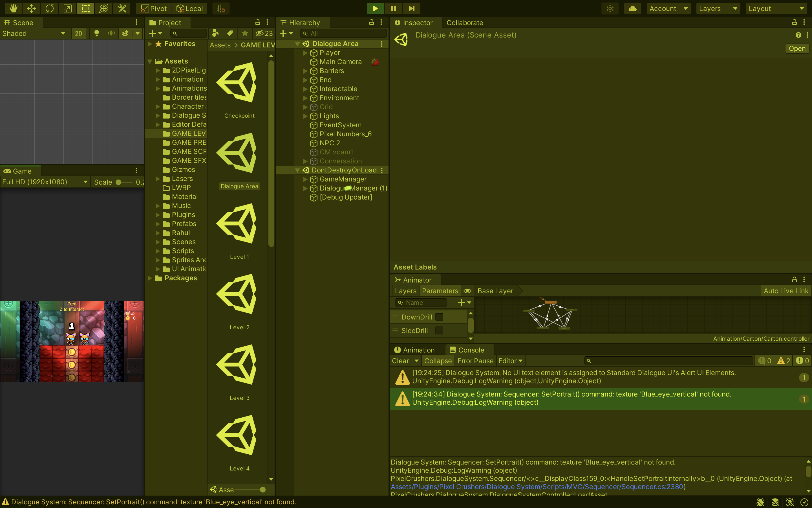812x508 pixels.
Task: Open Sequencer.cs source link
Action: [537, 487]
